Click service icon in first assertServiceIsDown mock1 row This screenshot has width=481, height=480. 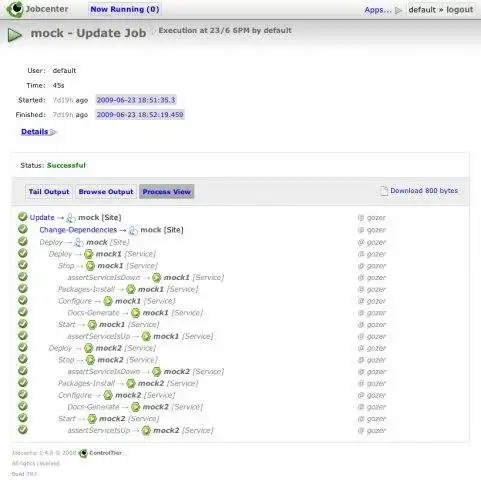pyautogui.click(x=156, y=278)
